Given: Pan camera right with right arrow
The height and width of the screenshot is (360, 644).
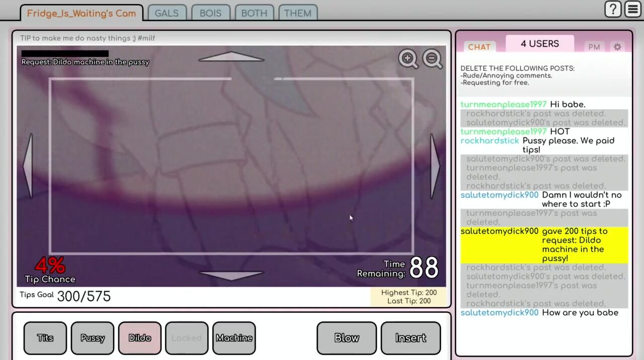Looking at the screenshot, I should point(435,166).
